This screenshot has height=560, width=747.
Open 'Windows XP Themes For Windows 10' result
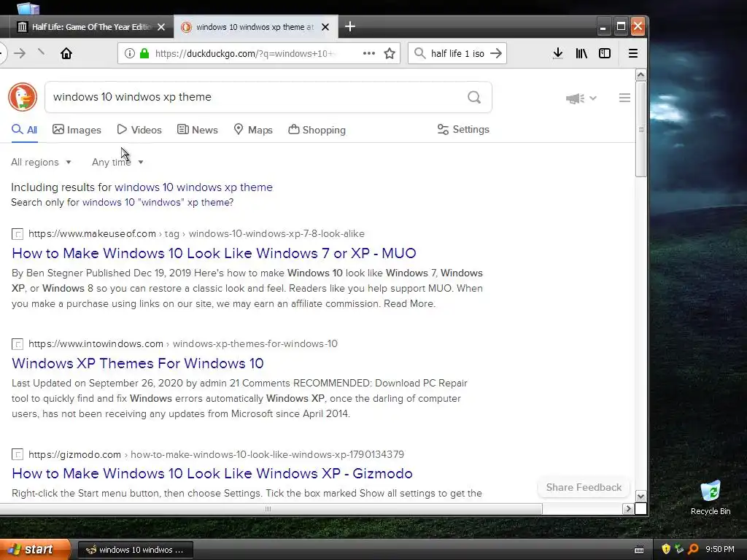tap(138, 363)
